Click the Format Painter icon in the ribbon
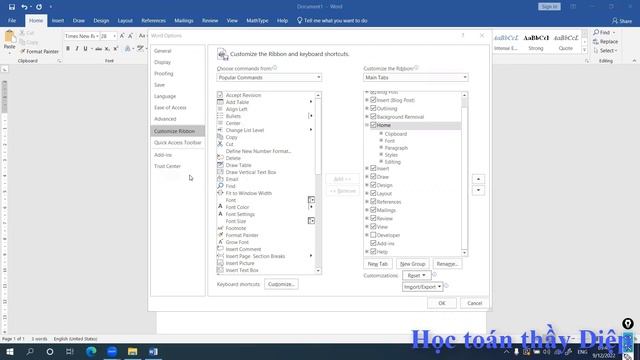 tap(23, 51)
